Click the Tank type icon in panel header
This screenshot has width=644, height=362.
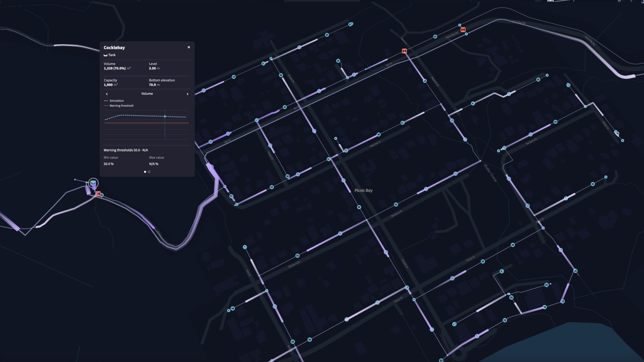pos(105,55)
